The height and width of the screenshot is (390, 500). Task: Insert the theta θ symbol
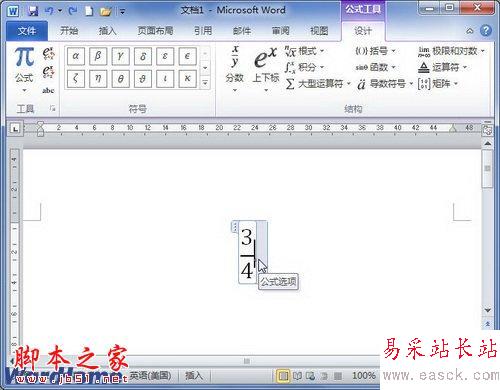pos(120,79)
